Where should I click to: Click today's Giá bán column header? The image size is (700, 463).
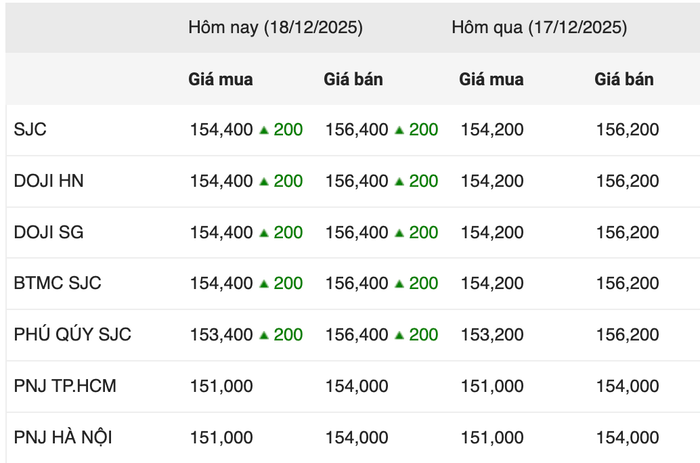point(353,79)
